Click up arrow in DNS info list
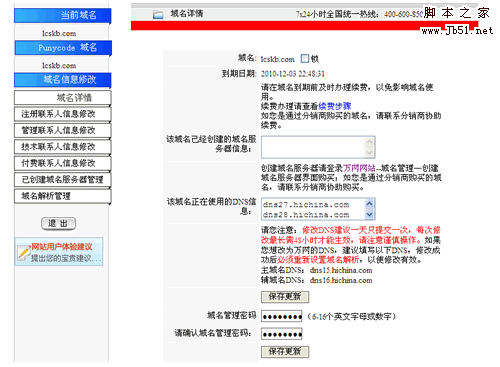 (x=369, y=204)
